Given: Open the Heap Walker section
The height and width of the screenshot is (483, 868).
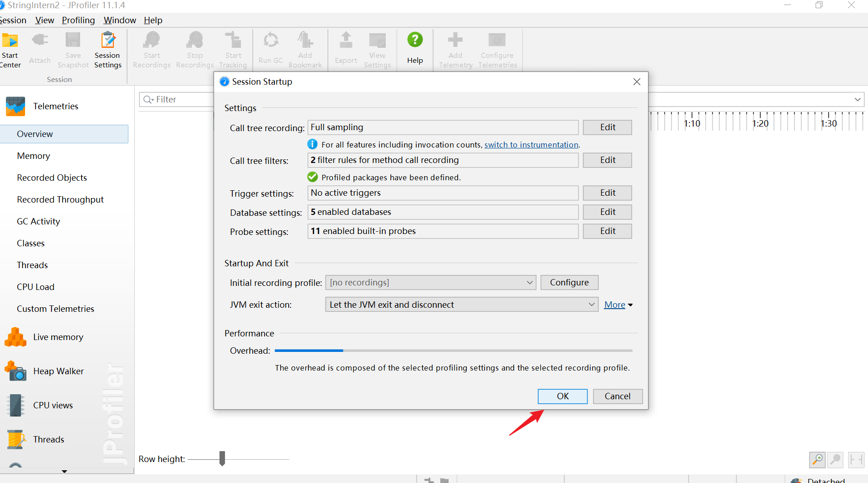Looking at the screenshot, I should pos(58,371).
